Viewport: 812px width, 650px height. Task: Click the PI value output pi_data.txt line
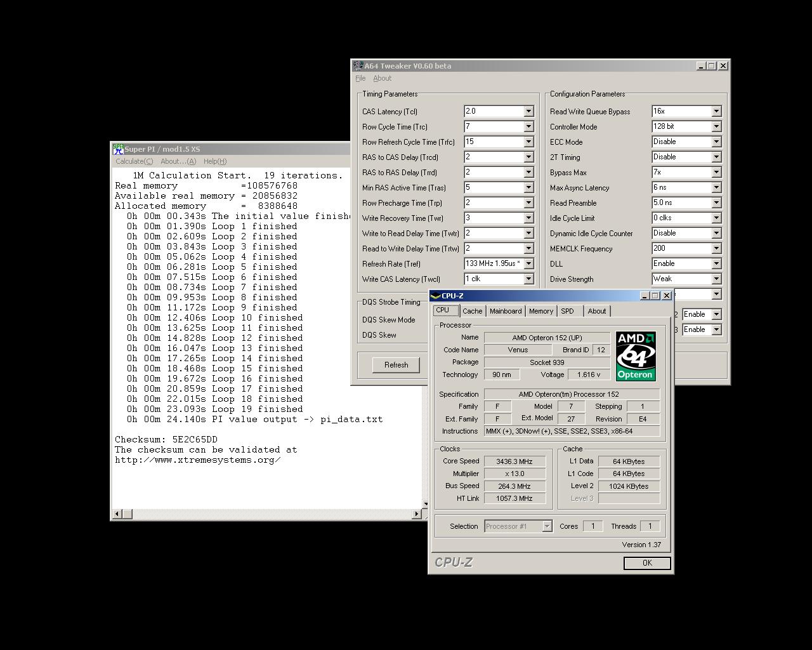point(255,419)
